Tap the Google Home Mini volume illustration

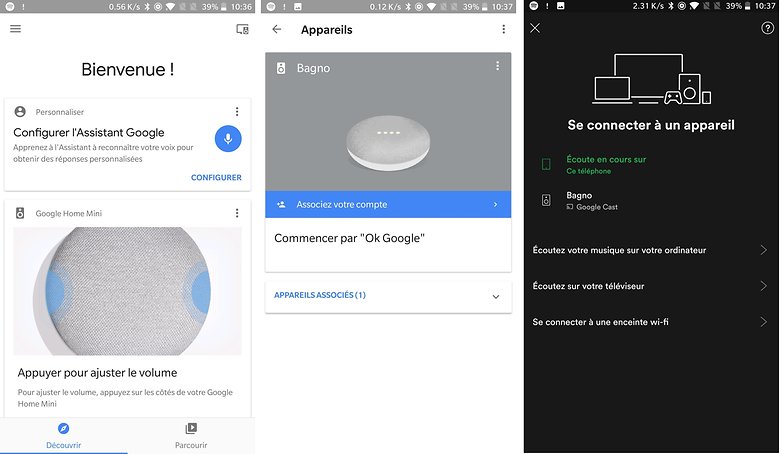127,291
